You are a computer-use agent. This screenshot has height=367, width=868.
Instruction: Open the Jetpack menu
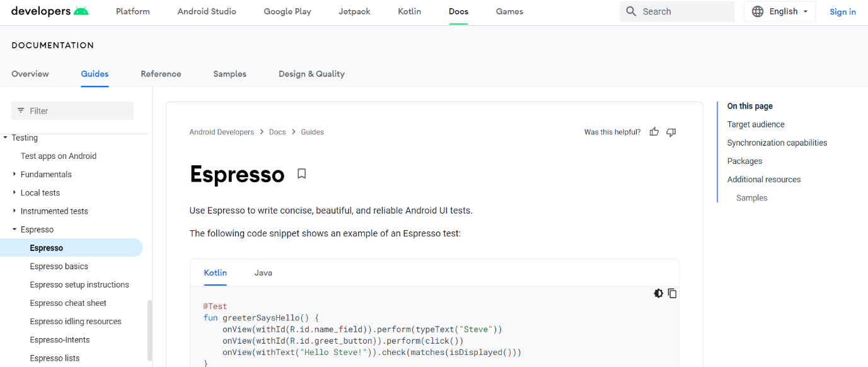pyautogui.click(x=354, y=11)
